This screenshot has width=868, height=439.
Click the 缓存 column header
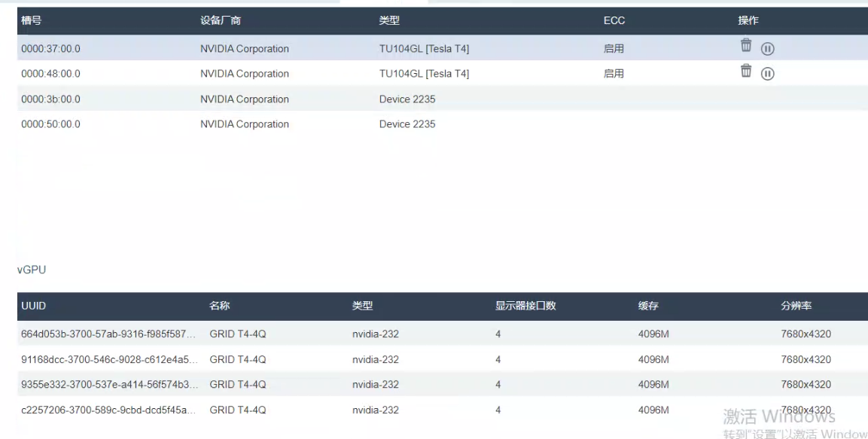[648, 306]
